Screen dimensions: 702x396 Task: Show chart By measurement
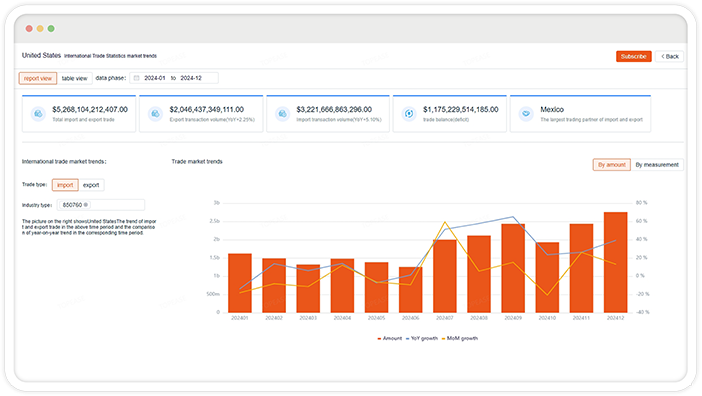[x=657, y=165]
